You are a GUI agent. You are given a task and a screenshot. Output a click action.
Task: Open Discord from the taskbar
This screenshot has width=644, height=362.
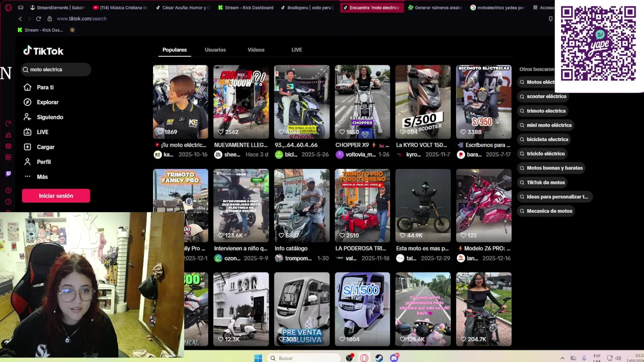click(394, 358)
